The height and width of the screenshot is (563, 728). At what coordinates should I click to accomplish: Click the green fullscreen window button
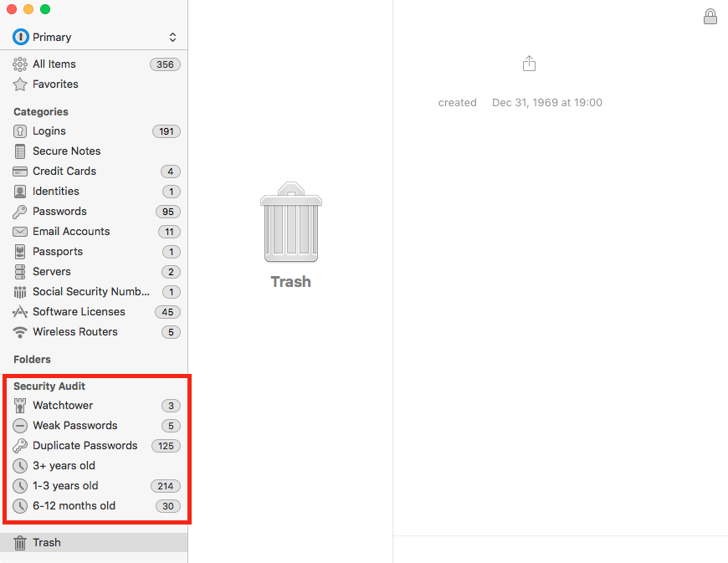coord(45,9)
